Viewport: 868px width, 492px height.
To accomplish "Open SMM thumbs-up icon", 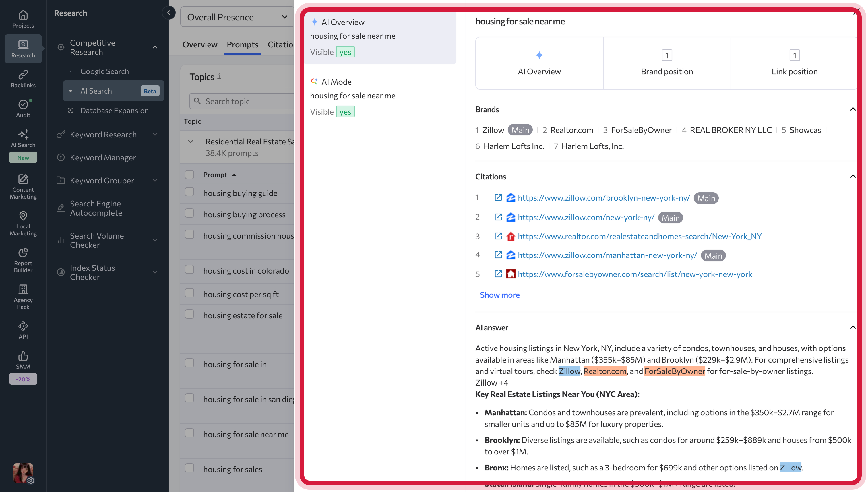I will [23, 356].
